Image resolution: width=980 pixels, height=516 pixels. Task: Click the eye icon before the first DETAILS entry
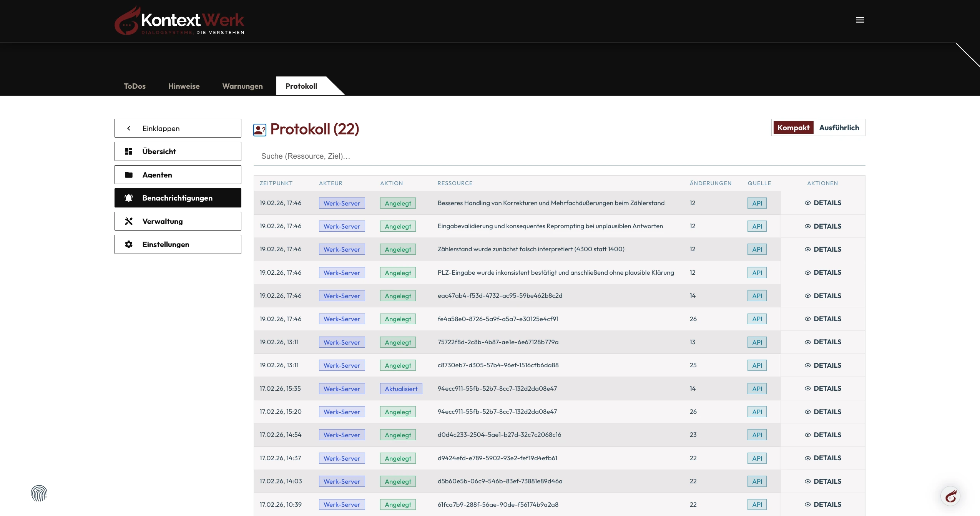tap(807, 203)
